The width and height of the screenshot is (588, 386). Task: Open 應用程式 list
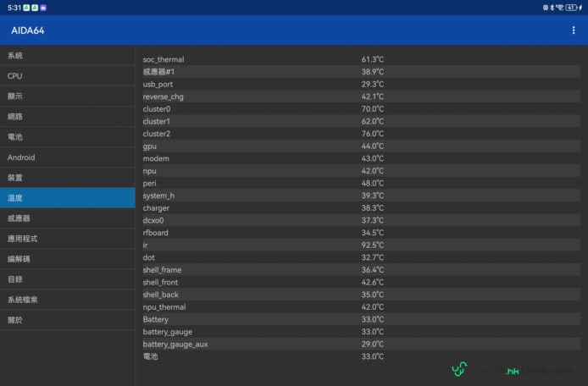click(x=67, y=239)
